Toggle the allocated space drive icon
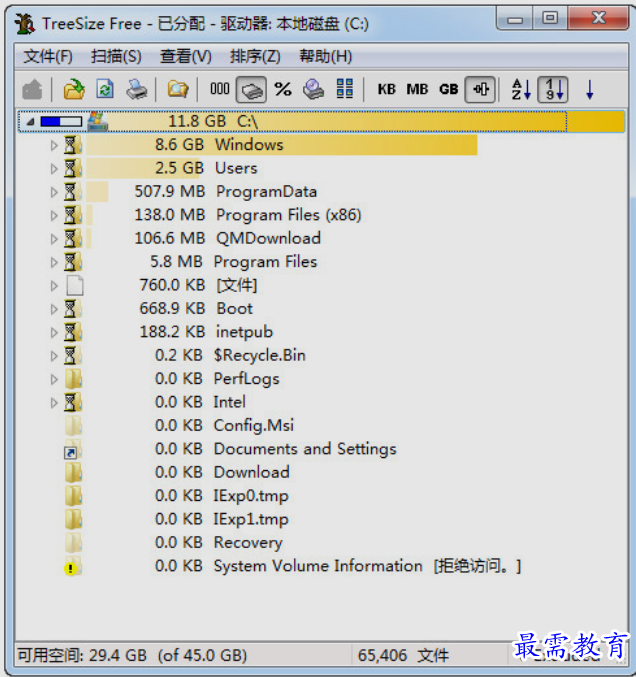The image size is (636, 677). [251, 90]
